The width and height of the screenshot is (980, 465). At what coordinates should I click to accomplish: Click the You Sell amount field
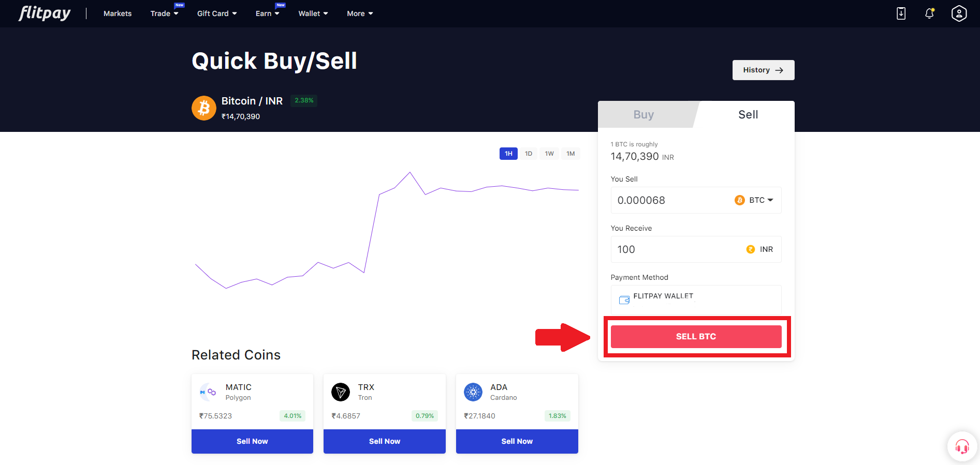pyautogui.click(x=671, y=200)
